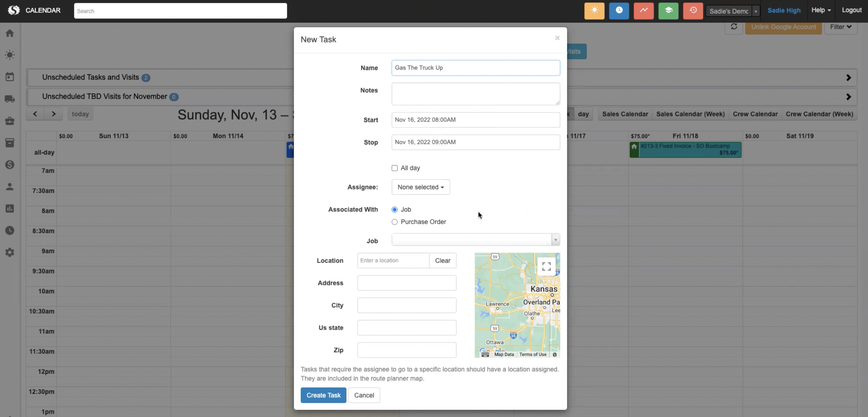
Task: Click the calendar refresh icon
Action: (734, 26)
